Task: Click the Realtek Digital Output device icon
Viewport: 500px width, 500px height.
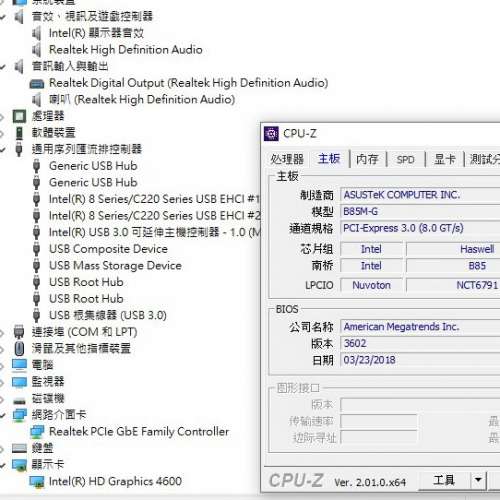Action: (36, 83)
